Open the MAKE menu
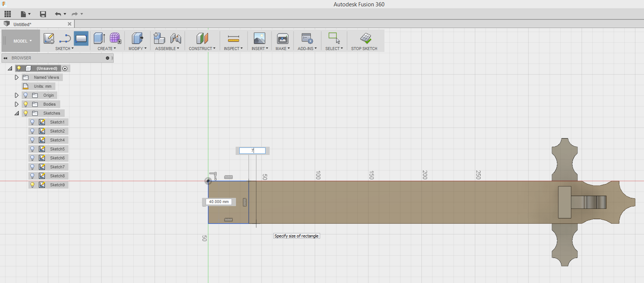This screenshot has width=644, height=283. (283, 49)
